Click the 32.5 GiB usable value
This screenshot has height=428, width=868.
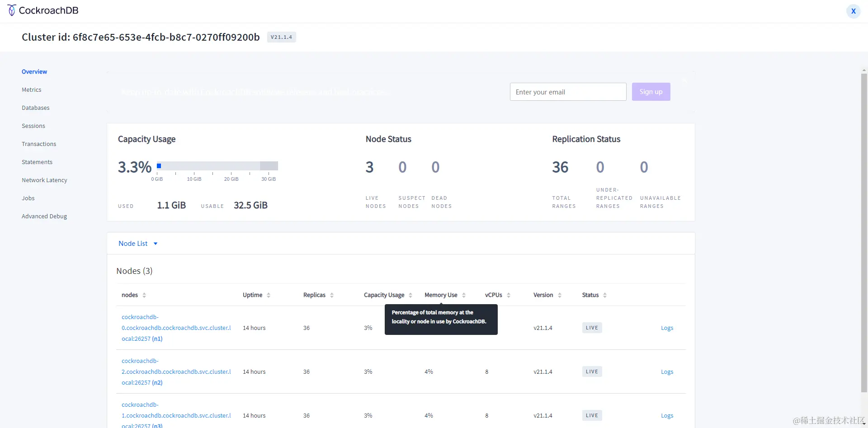point(250,205)
